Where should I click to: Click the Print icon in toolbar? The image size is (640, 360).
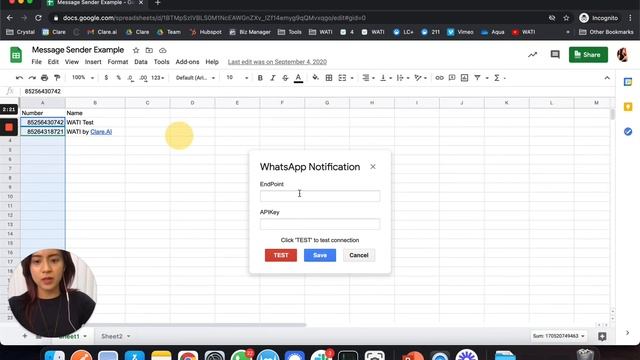click(x=44, y=78)
